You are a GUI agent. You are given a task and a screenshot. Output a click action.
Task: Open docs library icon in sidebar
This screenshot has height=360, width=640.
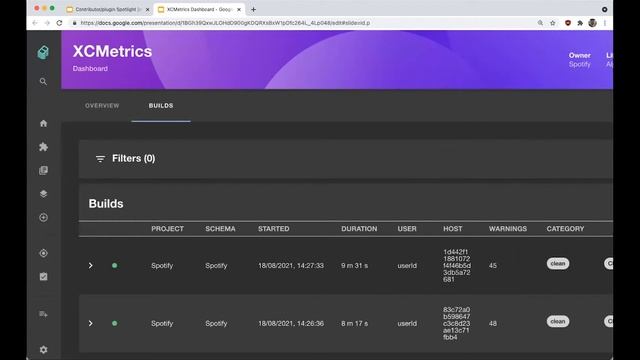click(x=43, y=170)
